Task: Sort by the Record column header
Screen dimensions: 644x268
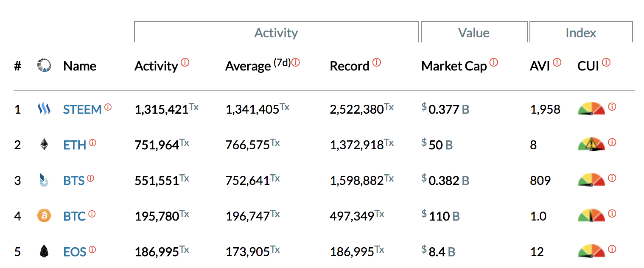Action: click(x=350, y=67)
